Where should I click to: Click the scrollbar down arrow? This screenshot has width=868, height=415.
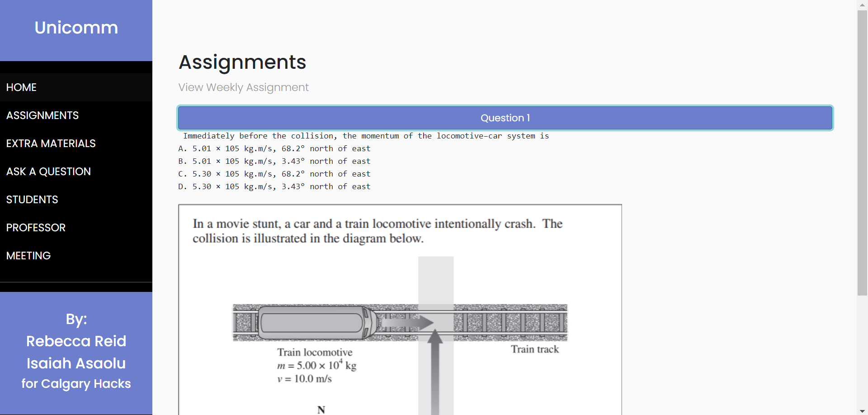click(862, 411)
